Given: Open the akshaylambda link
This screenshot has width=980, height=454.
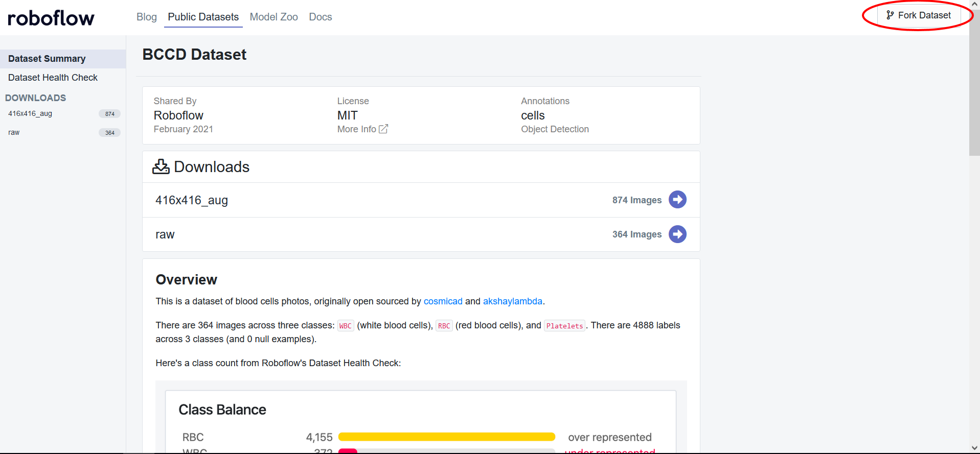Looking at the screenshot, I should tap(513, 301).
